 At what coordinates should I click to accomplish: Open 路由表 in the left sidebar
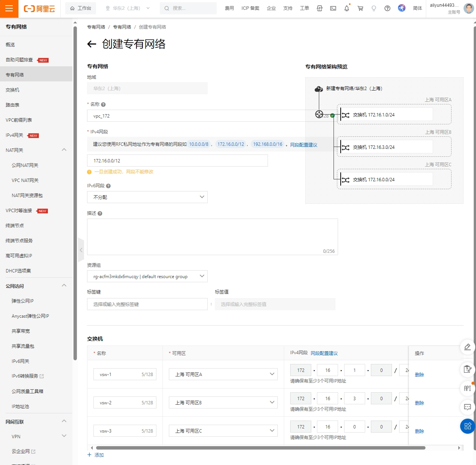point(12,105)
